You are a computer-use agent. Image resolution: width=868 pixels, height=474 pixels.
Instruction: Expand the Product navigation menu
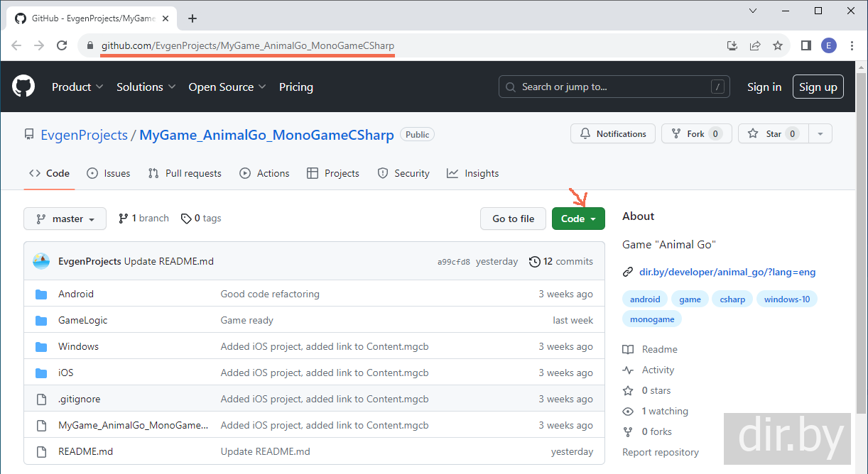point(77,87)
